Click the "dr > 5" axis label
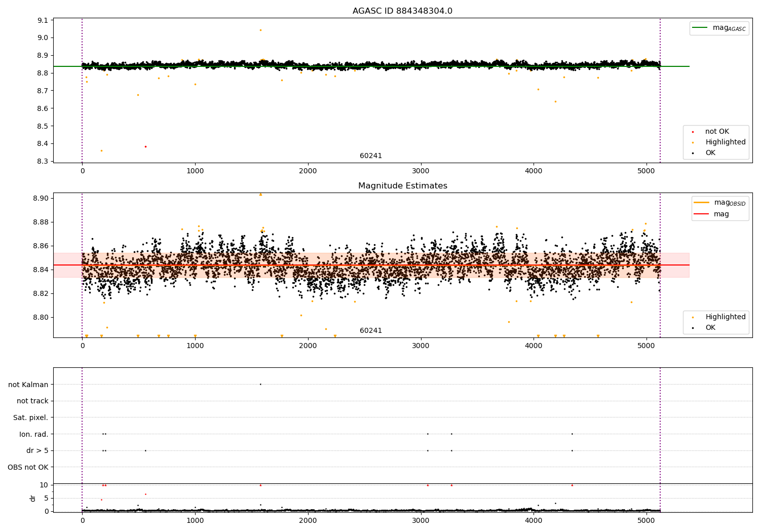 click(37, 451)
